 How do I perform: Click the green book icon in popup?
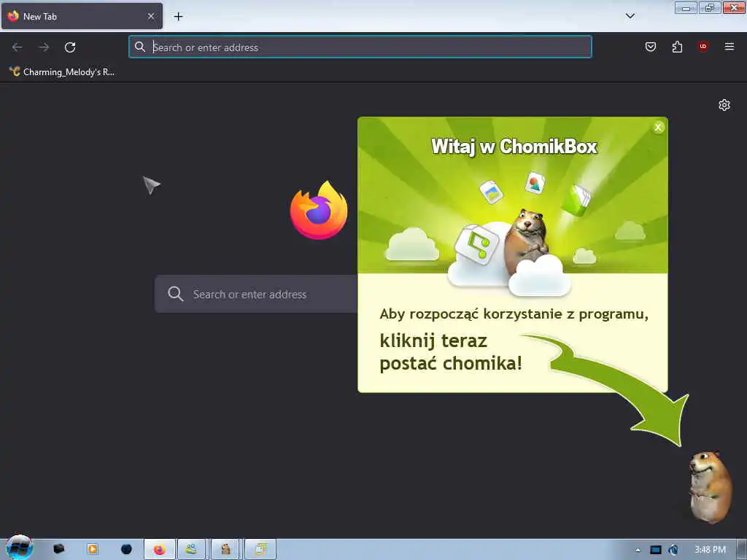click(x=576, y=200)
